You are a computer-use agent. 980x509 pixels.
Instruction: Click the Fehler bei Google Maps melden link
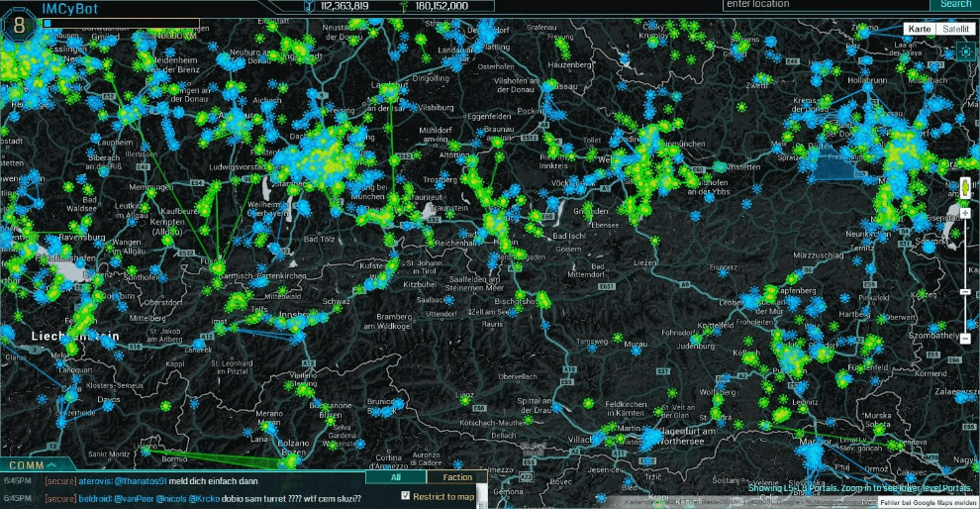pos(928,502)
